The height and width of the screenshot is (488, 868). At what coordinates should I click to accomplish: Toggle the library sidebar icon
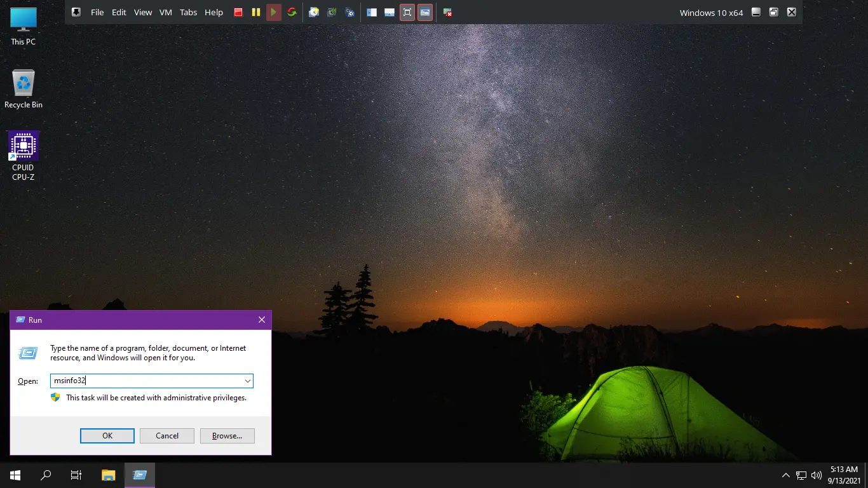[x=372, y=12]
